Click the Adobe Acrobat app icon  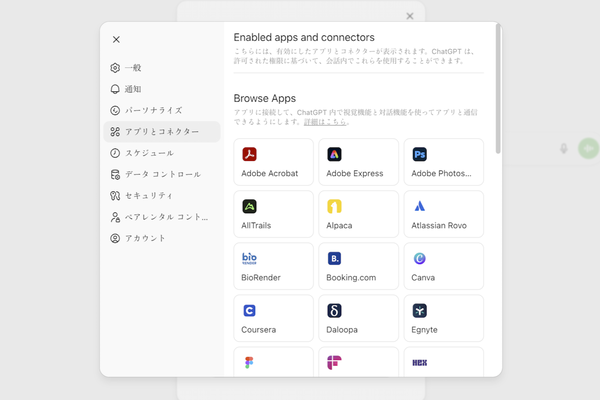(x=249, y=154)
